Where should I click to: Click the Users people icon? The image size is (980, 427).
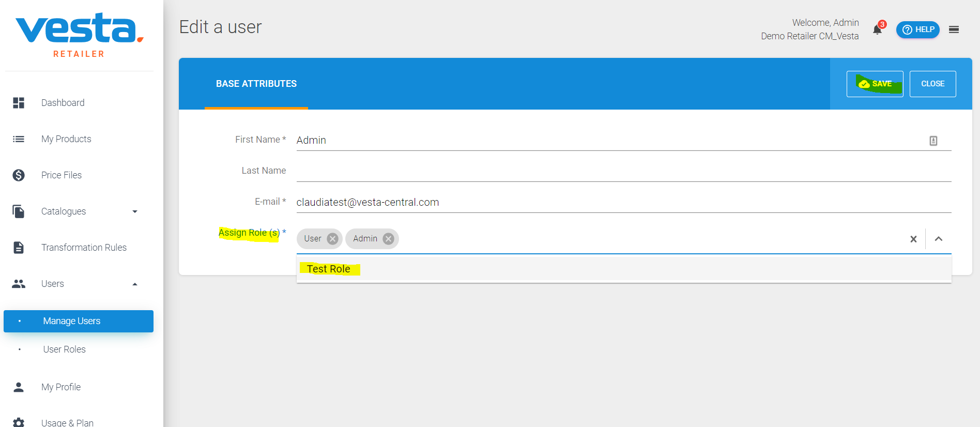[x=19, y=284]
